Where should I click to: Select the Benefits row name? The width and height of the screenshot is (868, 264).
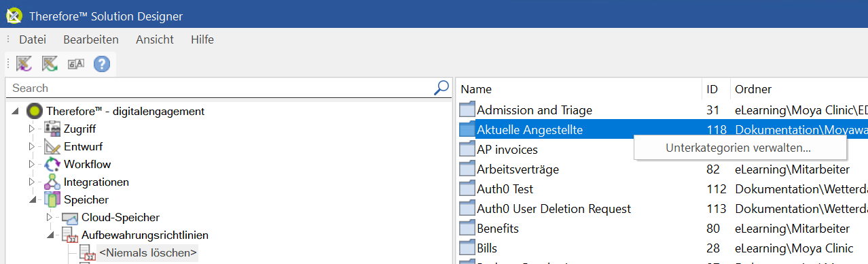[498, 228]
